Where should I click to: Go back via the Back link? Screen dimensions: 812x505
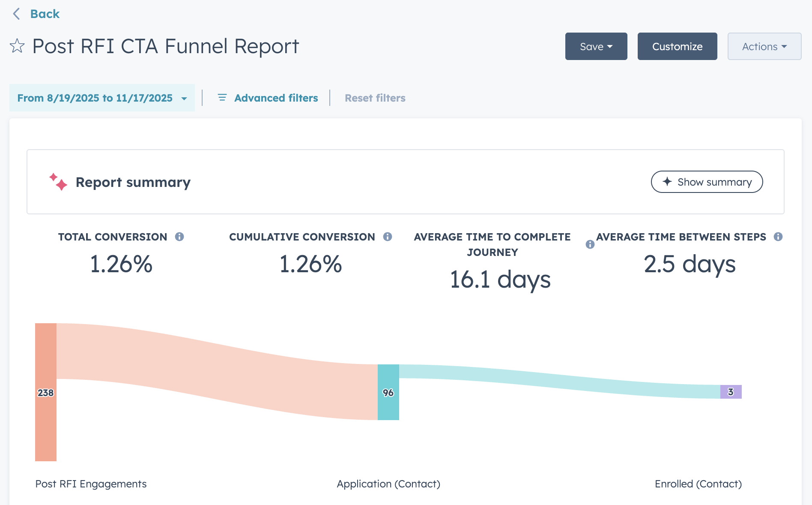point(45,14)
